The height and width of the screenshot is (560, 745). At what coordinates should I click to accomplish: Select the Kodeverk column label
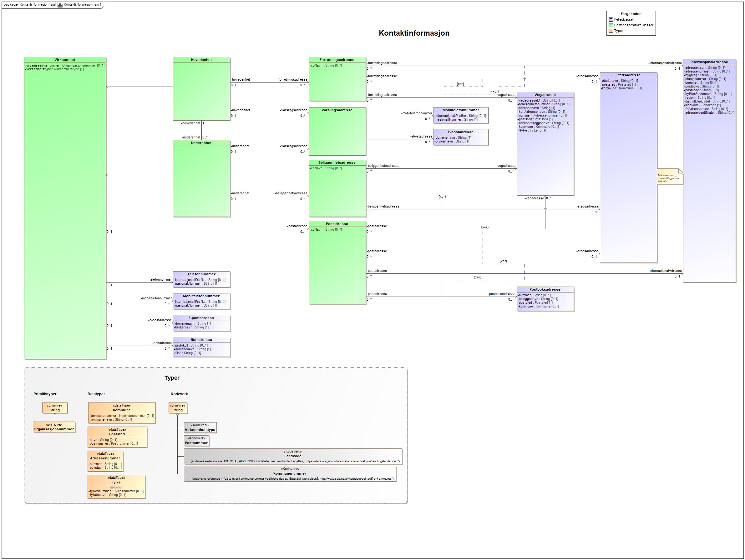pos(179,394)
